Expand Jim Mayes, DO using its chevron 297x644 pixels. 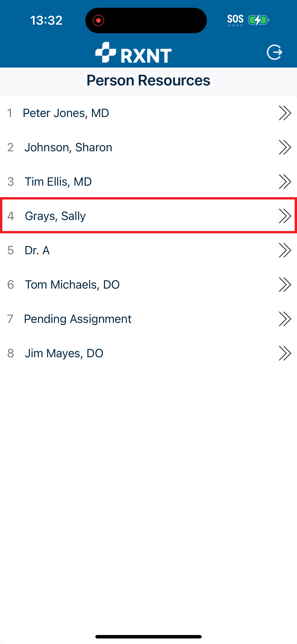pos(285,353)
